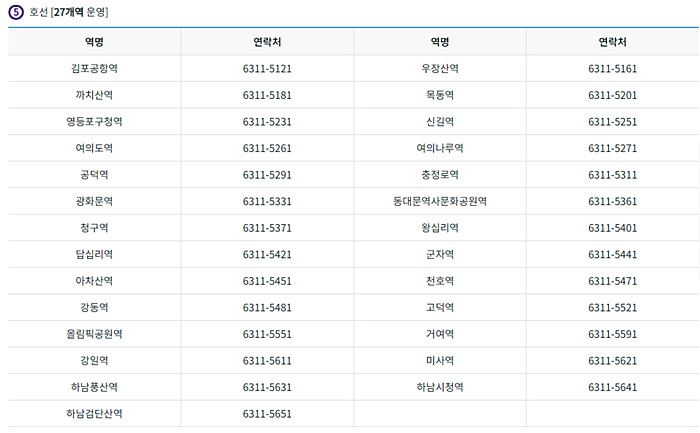The height and width of the screenshot is (433, 700).
Task: Select phone number 6311-5551
Action: (x=267, y=334)
